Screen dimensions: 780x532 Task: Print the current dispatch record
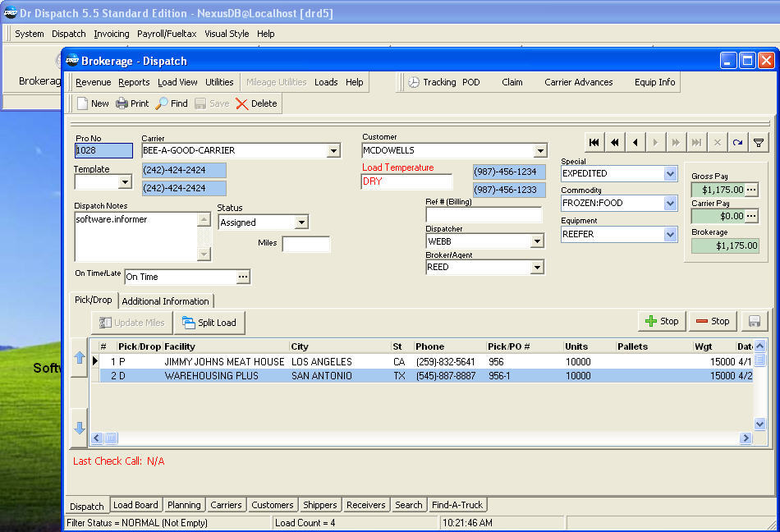132,103
